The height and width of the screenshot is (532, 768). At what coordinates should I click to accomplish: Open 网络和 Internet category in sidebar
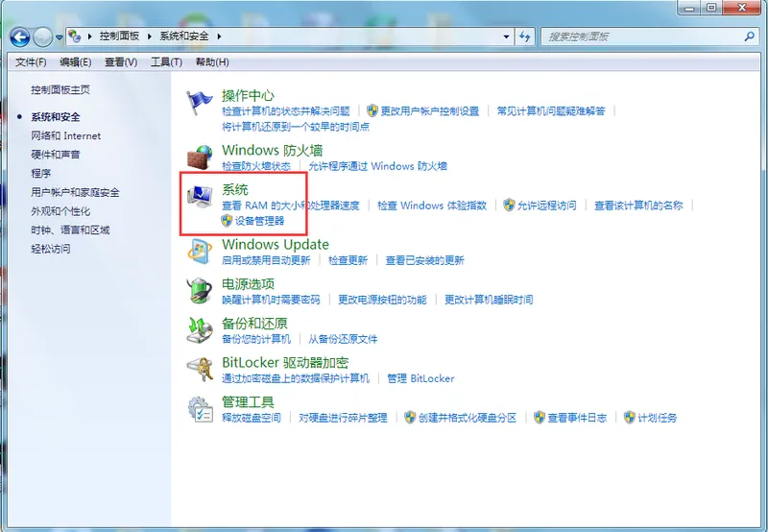point(65,135)
